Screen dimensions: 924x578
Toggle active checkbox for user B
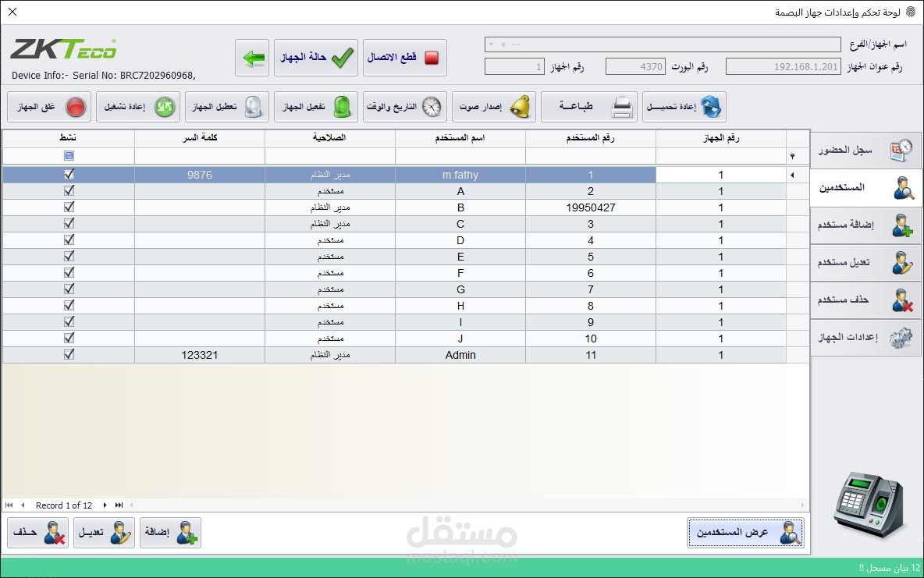pyautogui.click(x=69, y=207)
